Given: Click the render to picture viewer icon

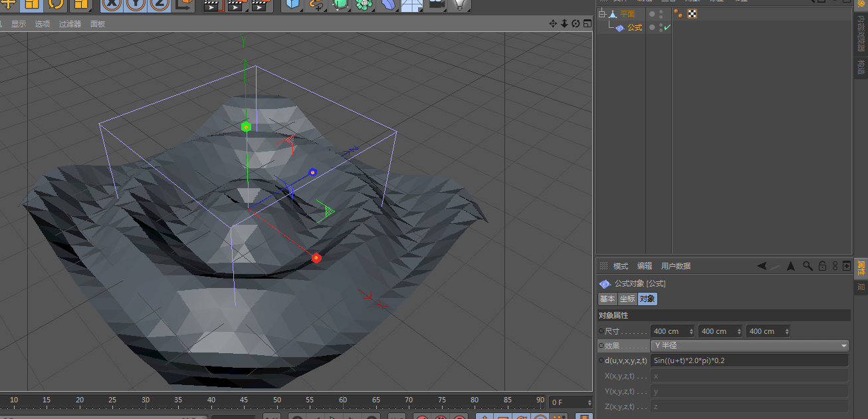Looking at the screenshot, I should [x=236, y=5].
